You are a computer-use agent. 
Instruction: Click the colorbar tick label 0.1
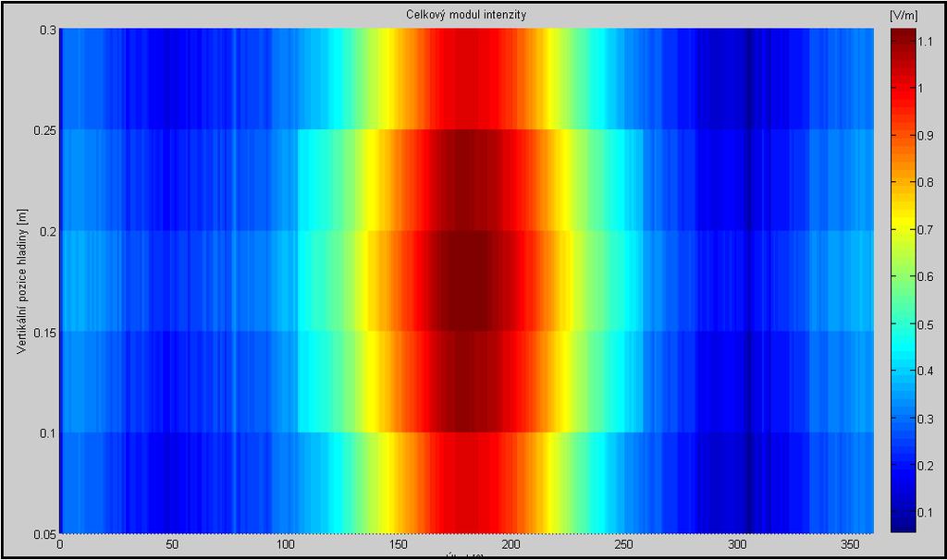coord(926,513)
